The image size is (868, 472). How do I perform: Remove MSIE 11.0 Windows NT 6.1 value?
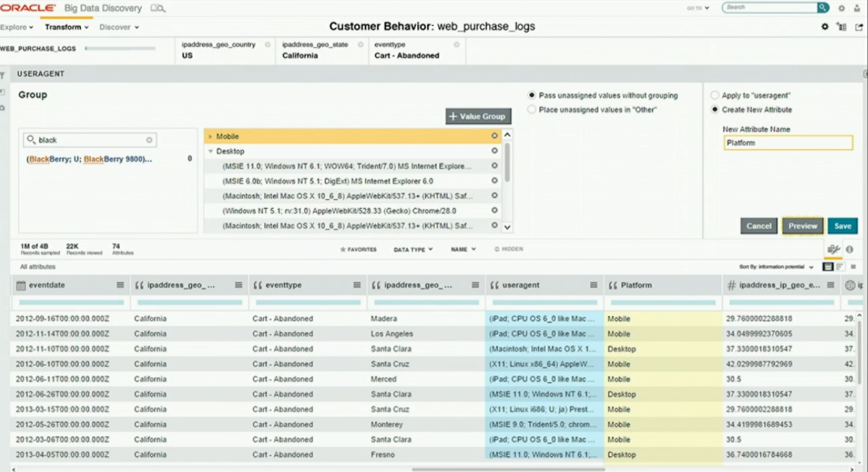494,166
